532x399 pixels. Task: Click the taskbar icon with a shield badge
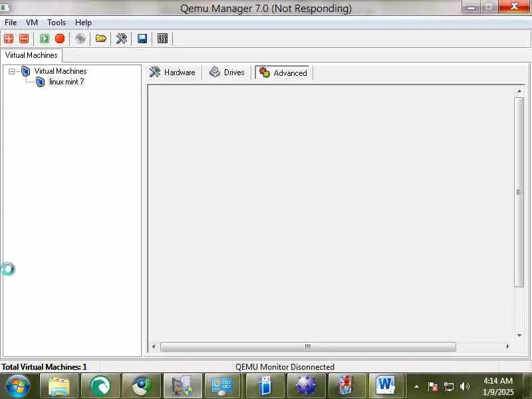[183, 386]
